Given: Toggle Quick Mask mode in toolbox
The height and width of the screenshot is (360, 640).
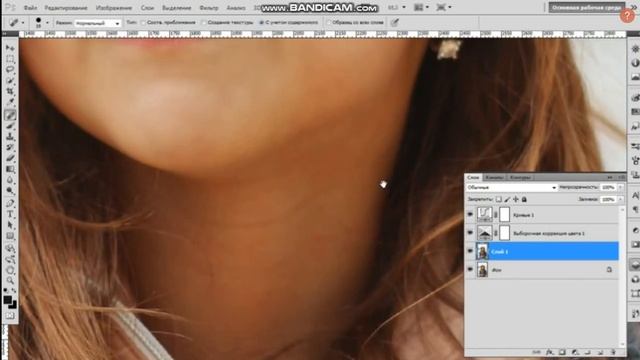Looking at the screenshot, I should [10, 316].
